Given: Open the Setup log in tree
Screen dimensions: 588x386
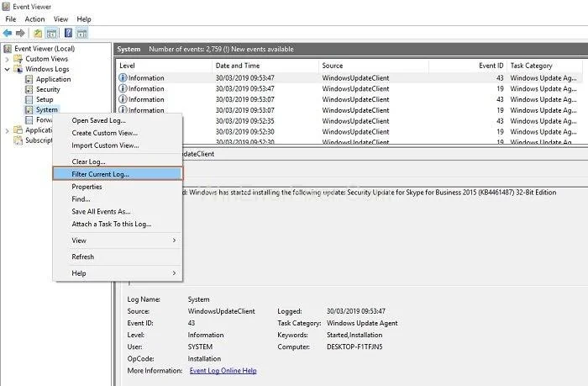Looking at the screenshot, I should click(45, 99).
